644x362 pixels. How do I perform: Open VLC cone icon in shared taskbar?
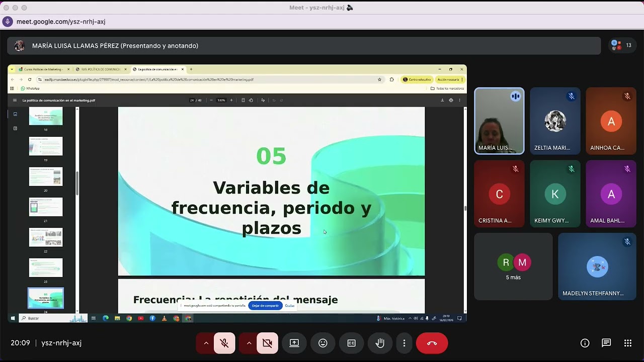164,318
